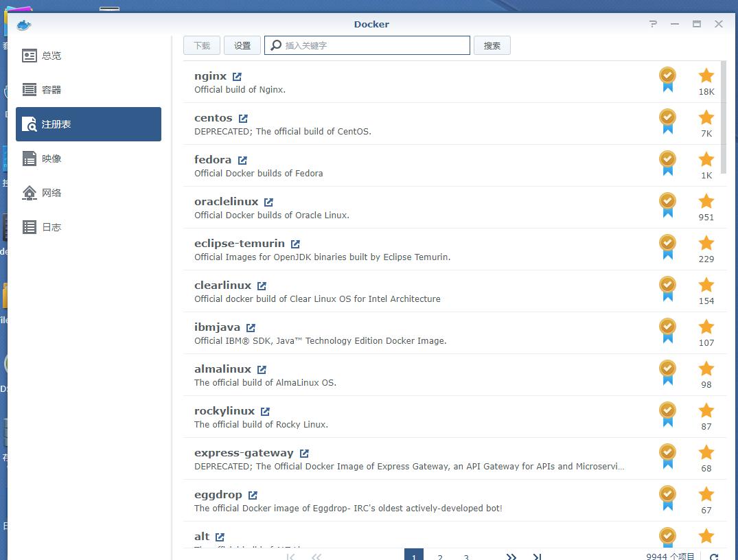Click the 设置 settings button
The width and height of the screenshot is (738, 560).
click(x=242, y=46)
